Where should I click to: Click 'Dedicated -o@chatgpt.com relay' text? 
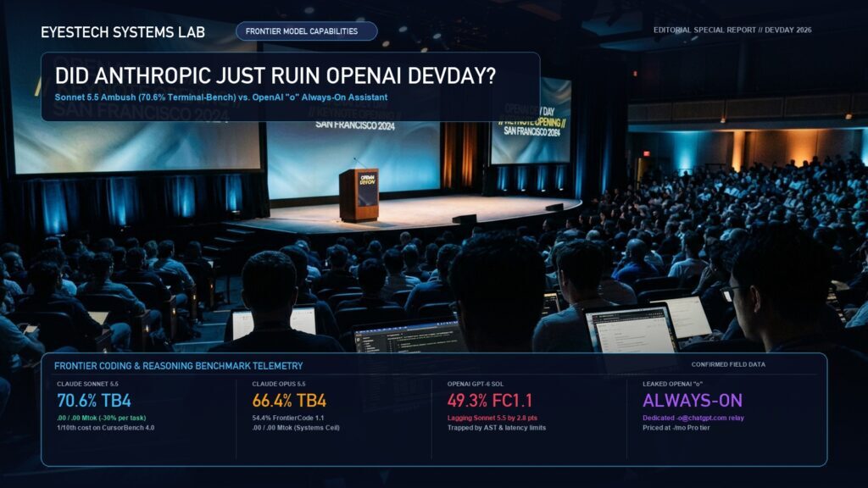tap(693, 418)
